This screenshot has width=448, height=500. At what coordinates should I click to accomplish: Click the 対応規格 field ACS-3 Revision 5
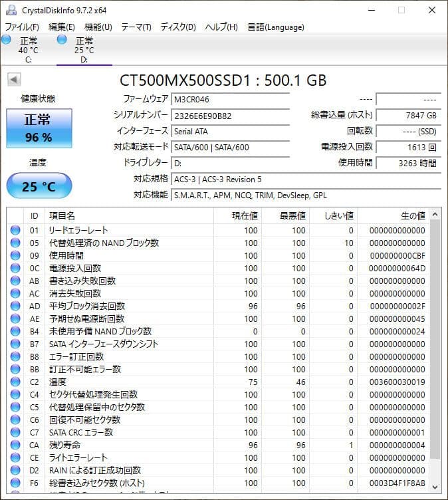(306, 180)
